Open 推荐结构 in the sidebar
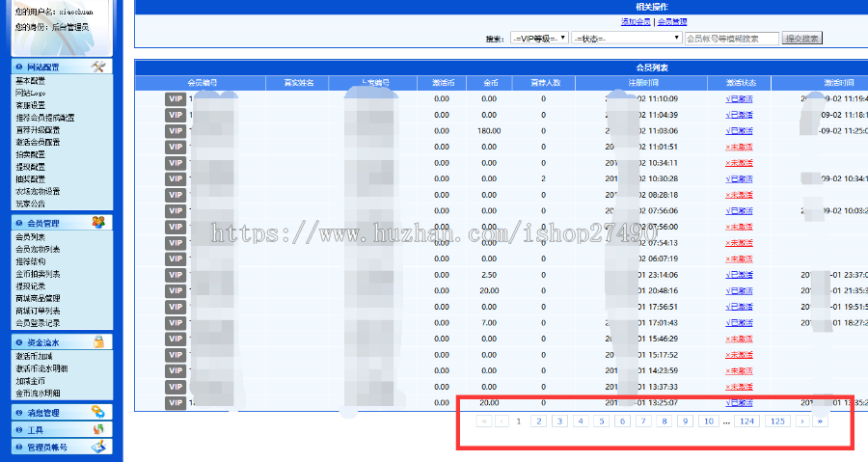The width and height of the screenshot is (868, 462). pos(31,261)
